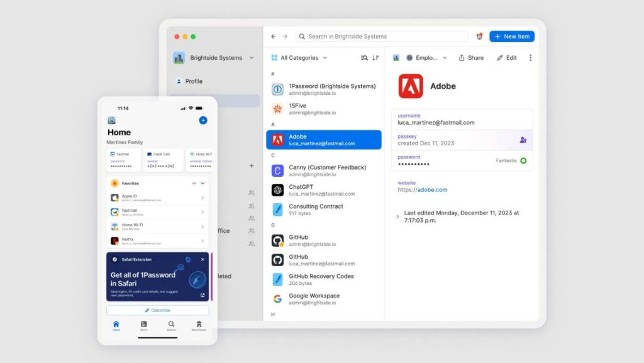Click the forward arrow in desktop toolbar

click(x=285, y=36)
